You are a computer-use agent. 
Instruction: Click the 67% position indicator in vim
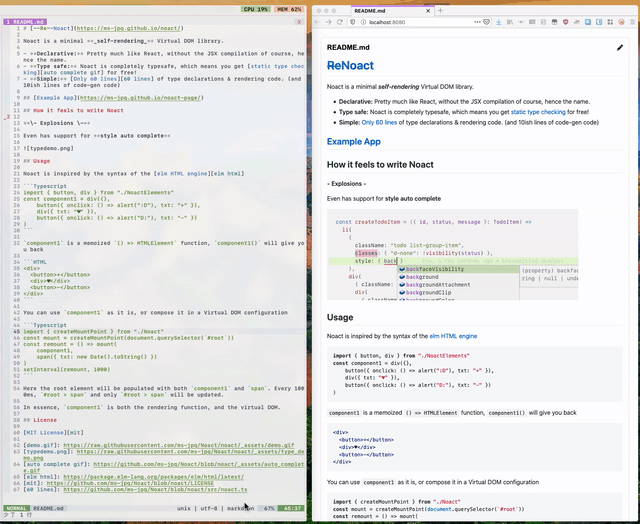[269, 508]
